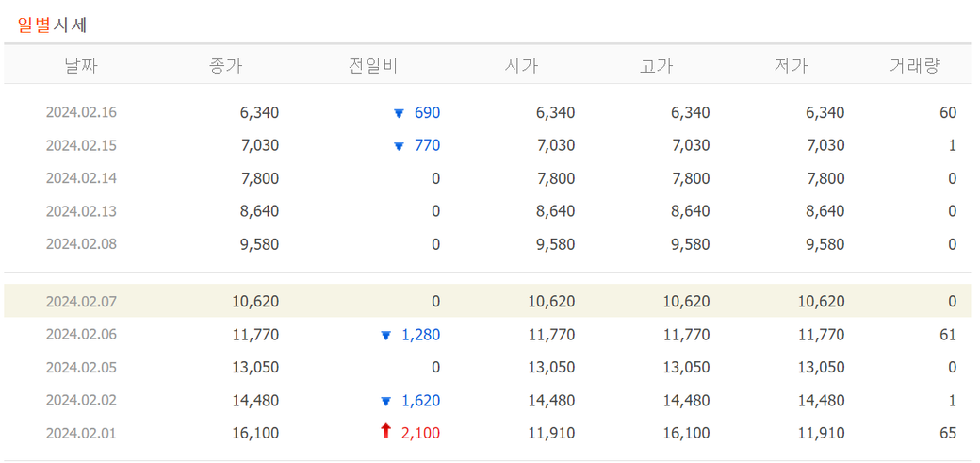Click the blue down arrow beside 1,280
The image size is (980, 463).
click(x=385, y=335)
